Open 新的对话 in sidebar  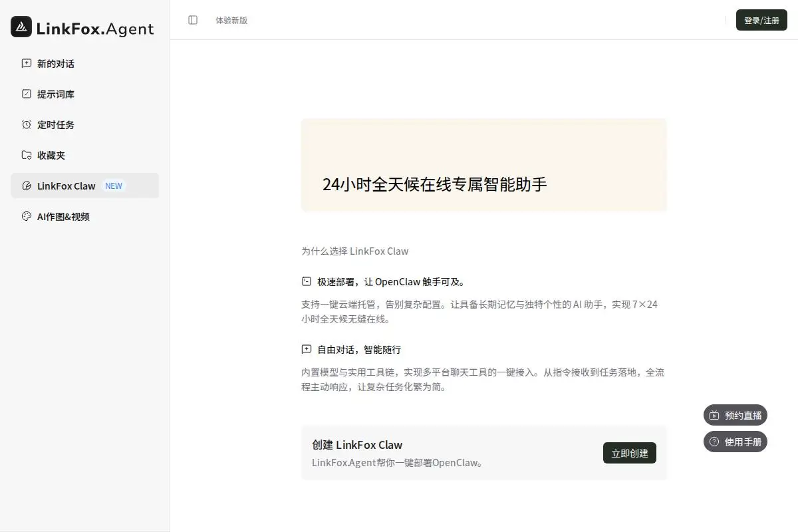(x=84, y=64)
